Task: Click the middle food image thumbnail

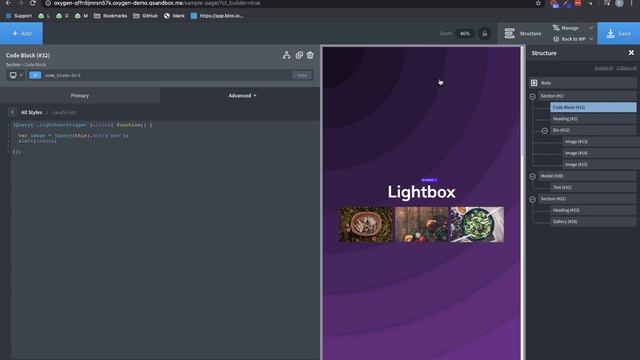Action: tap(421, 224)
